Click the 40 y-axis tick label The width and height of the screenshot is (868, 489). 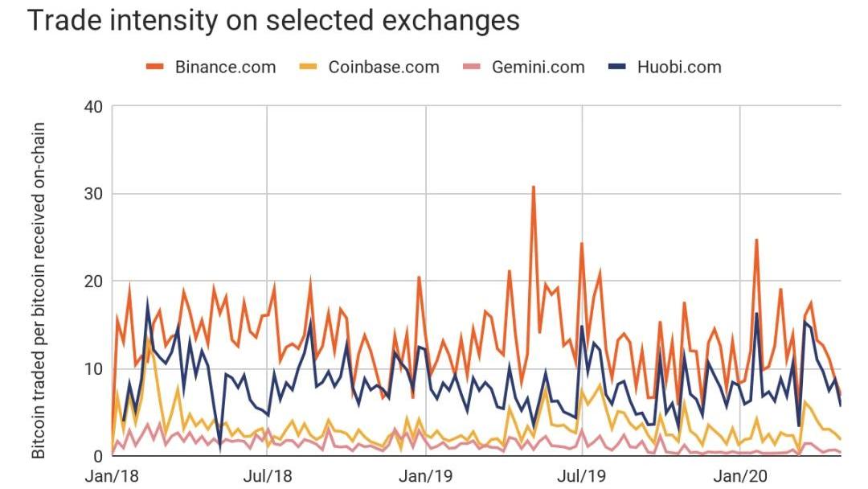(93, 107)
